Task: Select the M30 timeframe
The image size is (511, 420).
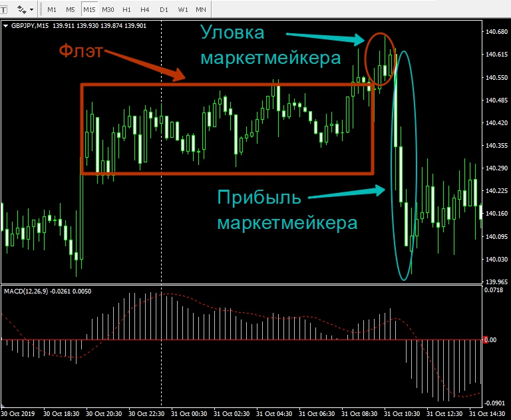Action: (108, 9)
